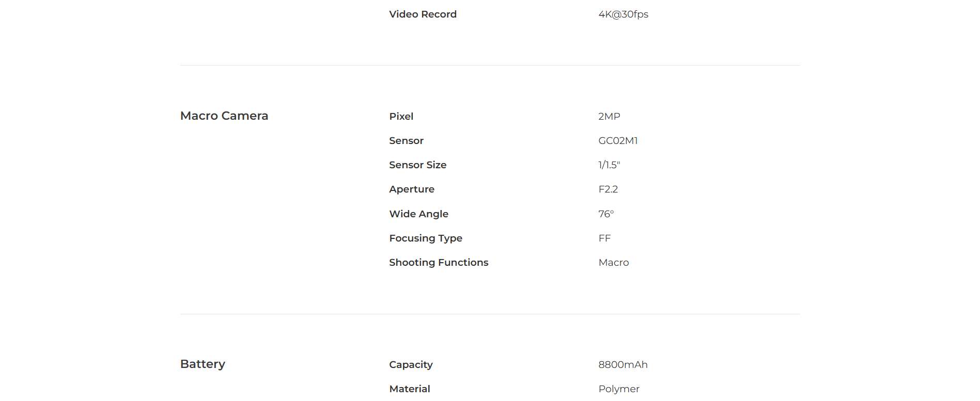Image resolution: width=980 pixels, height=401 pixels.
Task: Select the 2MP pixel value
Action: click(x=609, y=117)
